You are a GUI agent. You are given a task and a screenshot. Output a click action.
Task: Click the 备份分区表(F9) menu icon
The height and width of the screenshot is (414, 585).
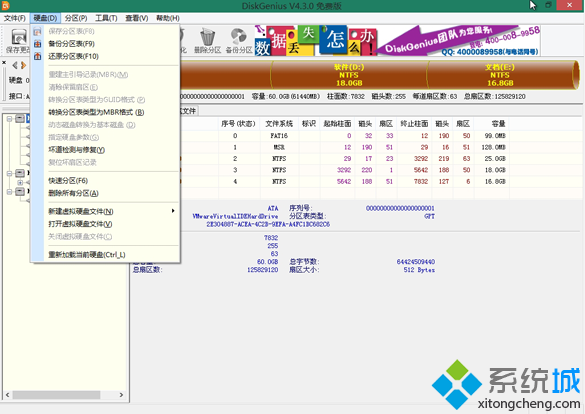[38, 44]
